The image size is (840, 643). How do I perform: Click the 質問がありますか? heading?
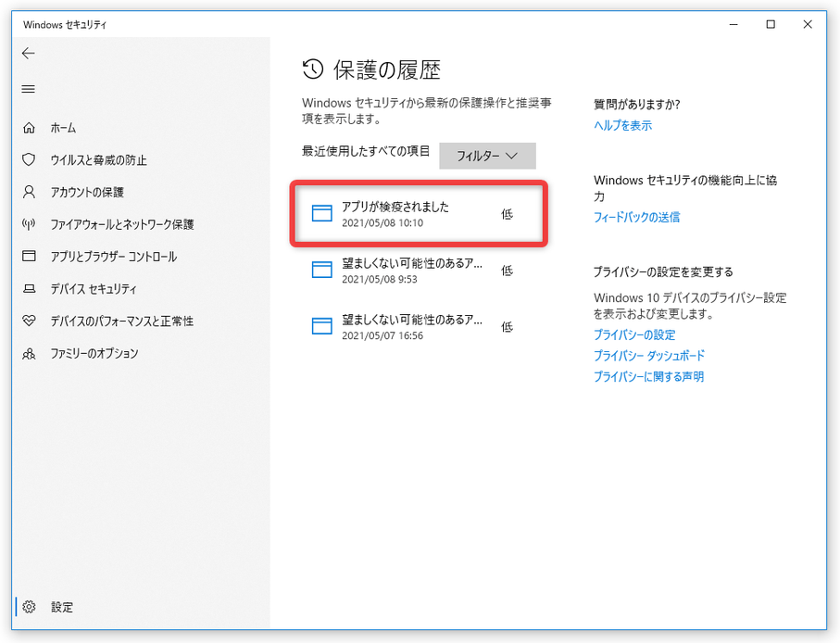(636, 105)
